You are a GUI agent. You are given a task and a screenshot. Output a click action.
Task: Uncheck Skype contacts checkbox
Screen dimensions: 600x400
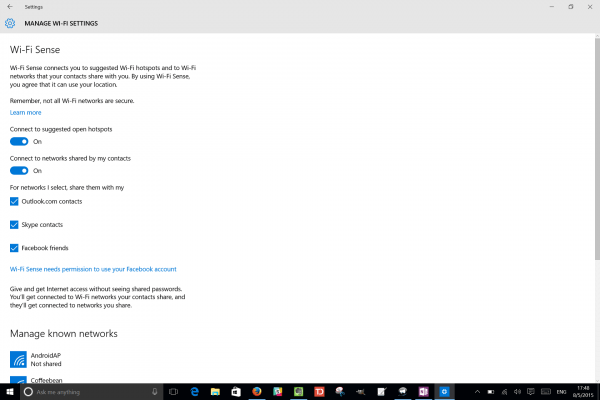click(14, 225)
